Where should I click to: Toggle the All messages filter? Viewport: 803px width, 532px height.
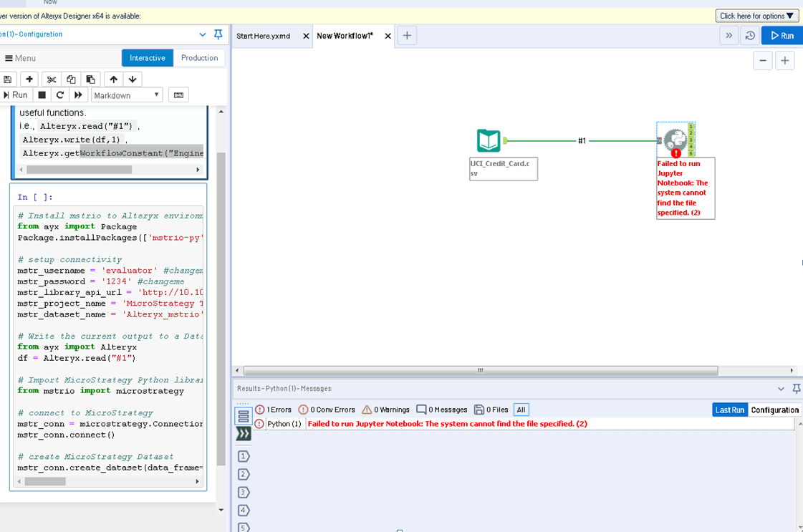click(x=521, y=410)
